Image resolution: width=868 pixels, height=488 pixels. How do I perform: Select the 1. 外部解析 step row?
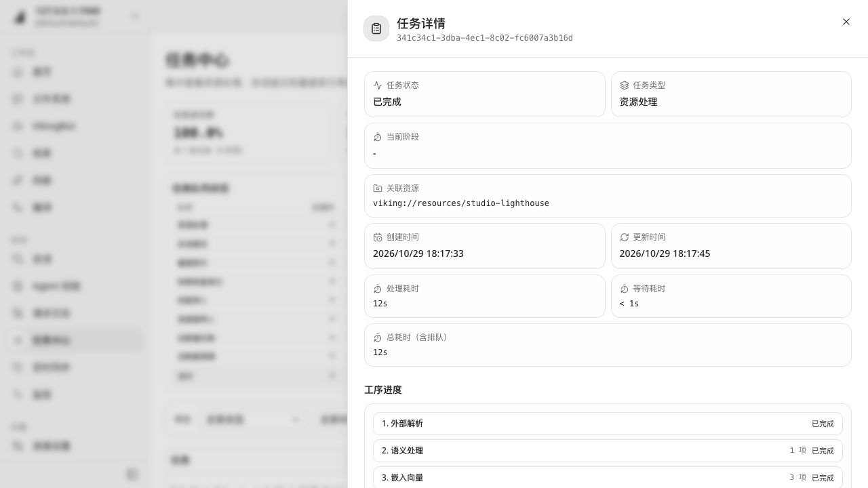click(608, 424)
